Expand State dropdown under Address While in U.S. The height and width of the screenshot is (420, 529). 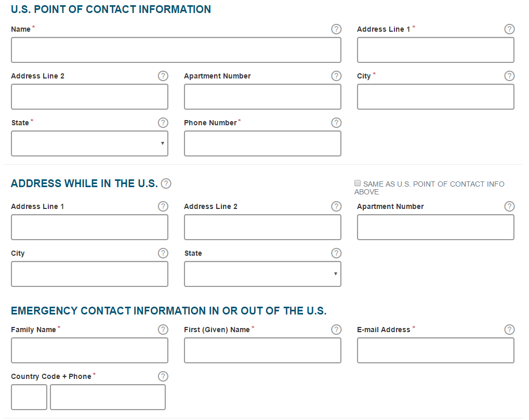coord(262,274)
